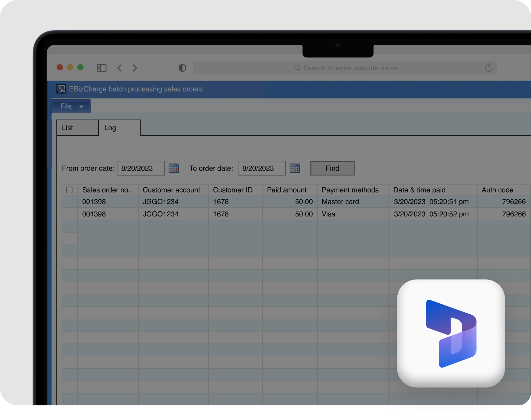Click paid amount 50.00 in the Master card row
Viewport: 531px width, 420px height.
pyautogui.click(x=290, y=202)
